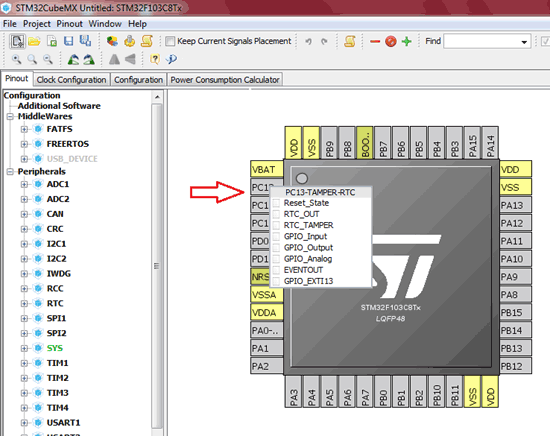550x436 pixels.
Task: Click the PB9 pin on the chip top
Action: pos(329,143)
